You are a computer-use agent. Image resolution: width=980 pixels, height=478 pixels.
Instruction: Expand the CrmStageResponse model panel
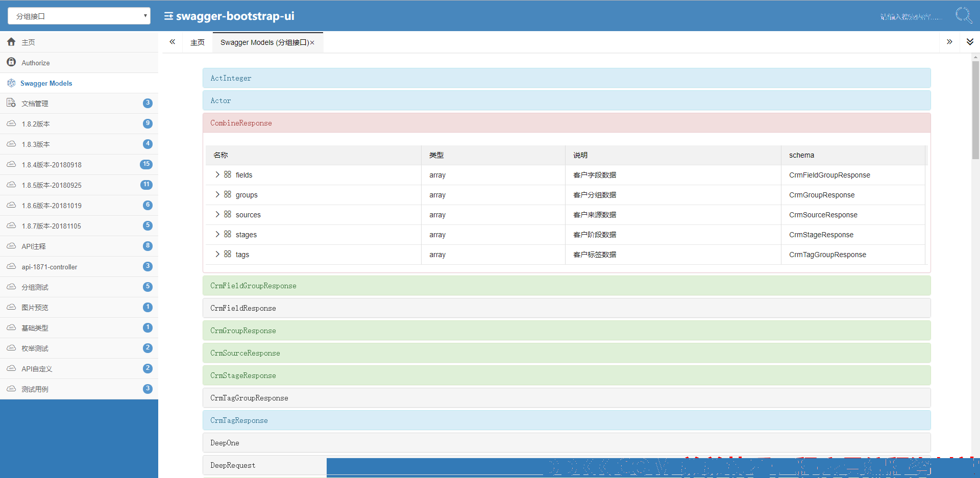pos(567,375)
